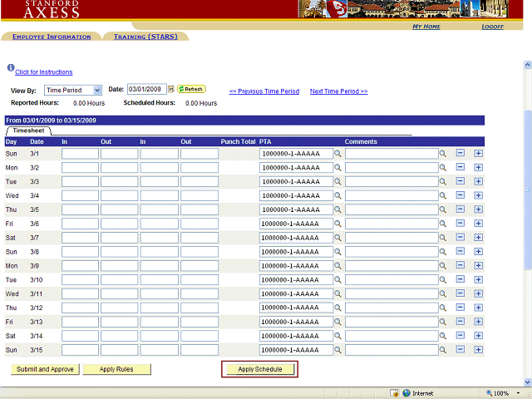Image resolution: width=532 pixels, height=399 pixels.
Task: Click the PTA lookup magnifier for Tue 3/10
Action: 337,280
